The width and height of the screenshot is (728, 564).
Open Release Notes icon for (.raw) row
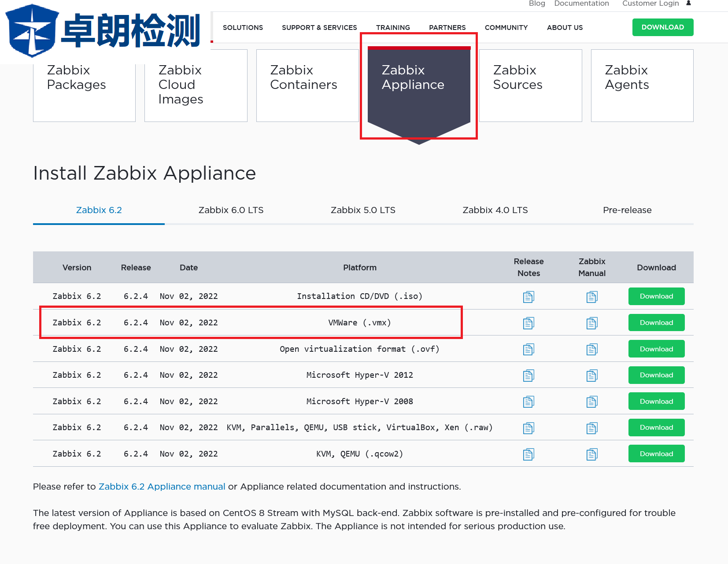coord(528,428)
